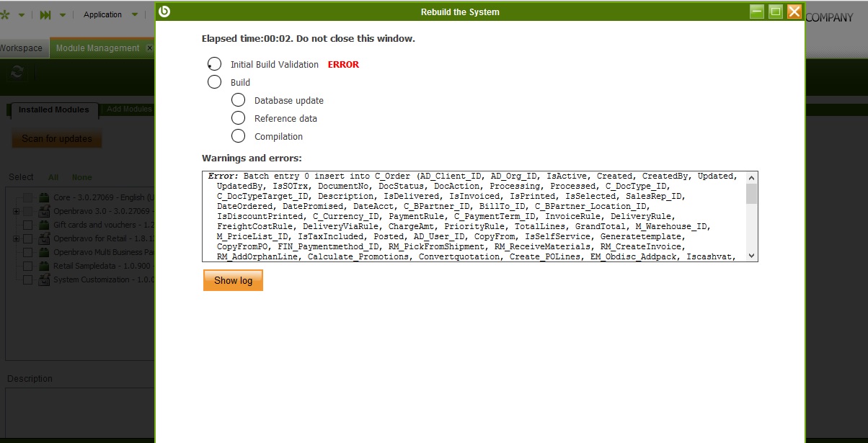Open the dropdown arrow beside the asterisk icon
Screen dimensions: 868x443
[22, 15]
